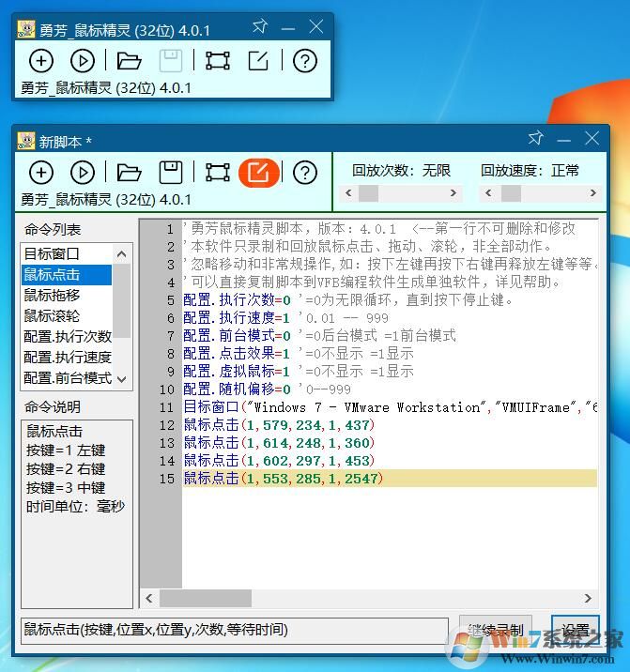The width and height of the screenshot is (630, 672).
Task: Click the edit script icon in the top window
Action: [x=258, y=60]
